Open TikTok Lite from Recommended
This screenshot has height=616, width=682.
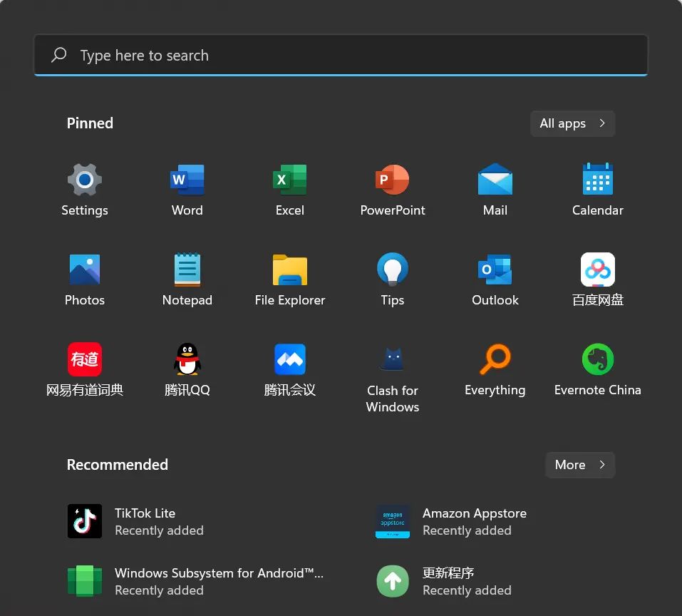(x=145, y=521)
